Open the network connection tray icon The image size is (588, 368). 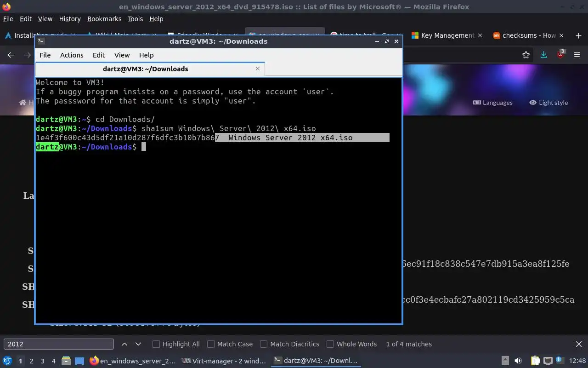click(x=548, y=361)
